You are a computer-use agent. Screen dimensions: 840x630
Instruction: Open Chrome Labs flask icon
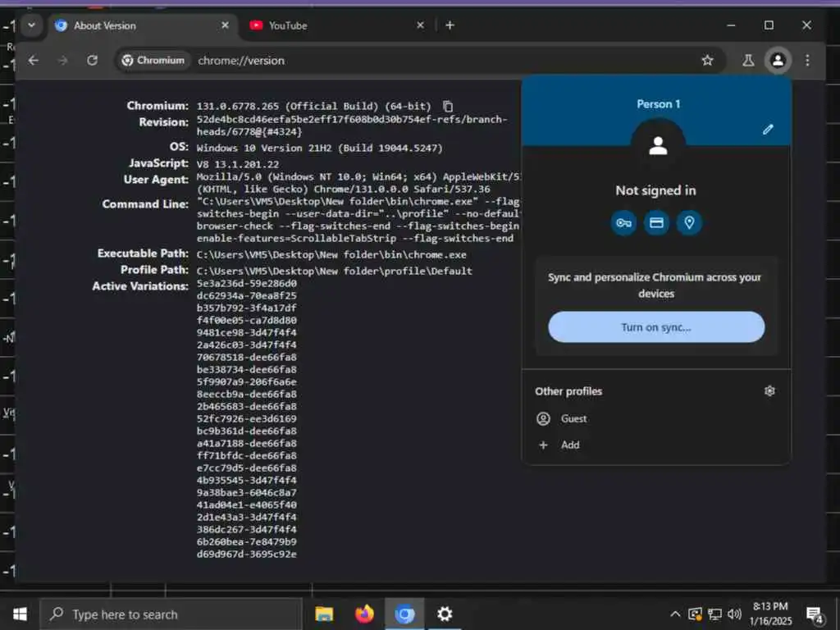tap(748, 61)
